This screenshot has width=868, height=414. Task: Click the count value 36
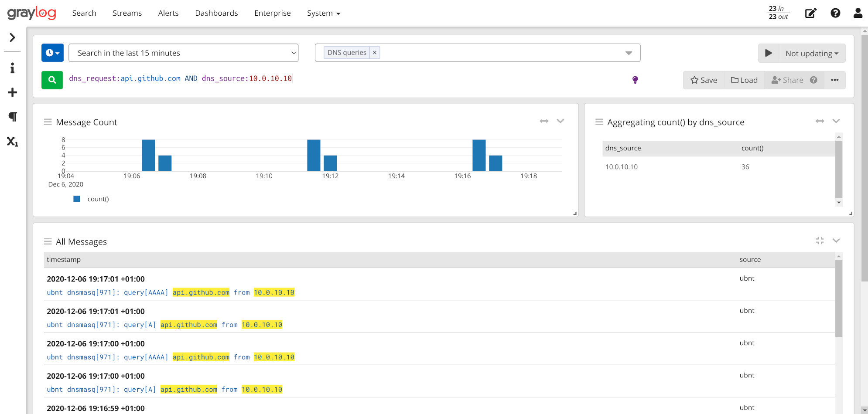point(745,167)
